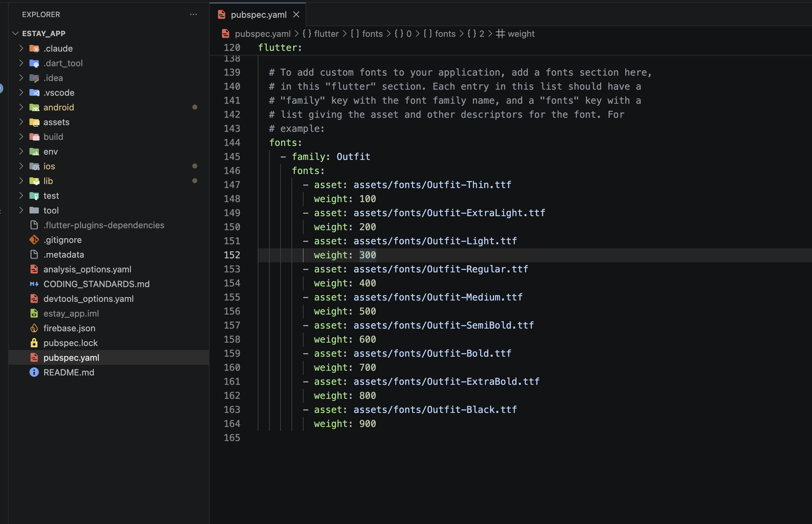
Task: Expand the .dart_tool folder chevron
Action: [21, 63]
